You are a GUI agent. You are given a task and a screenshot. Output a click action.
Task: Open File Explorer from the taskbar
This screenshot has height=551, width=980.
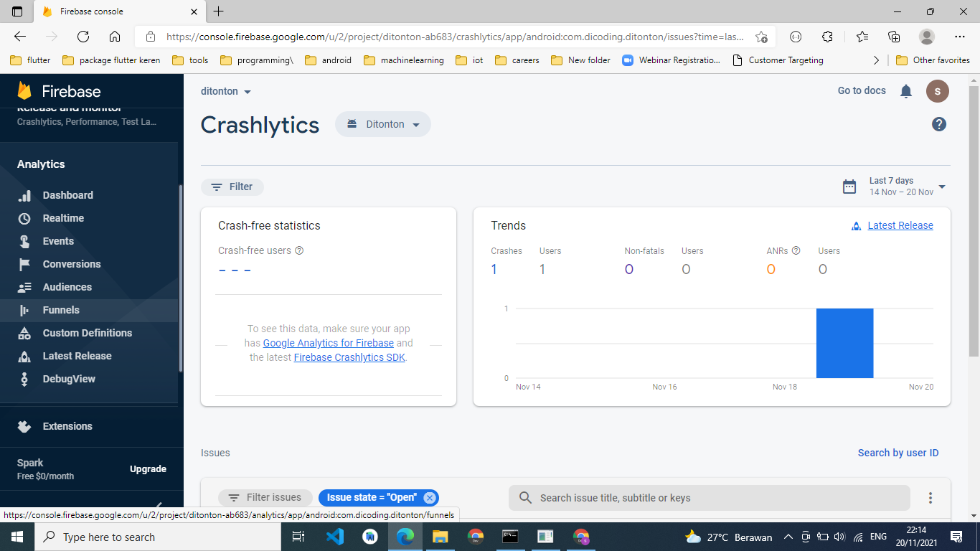point(440,537)
